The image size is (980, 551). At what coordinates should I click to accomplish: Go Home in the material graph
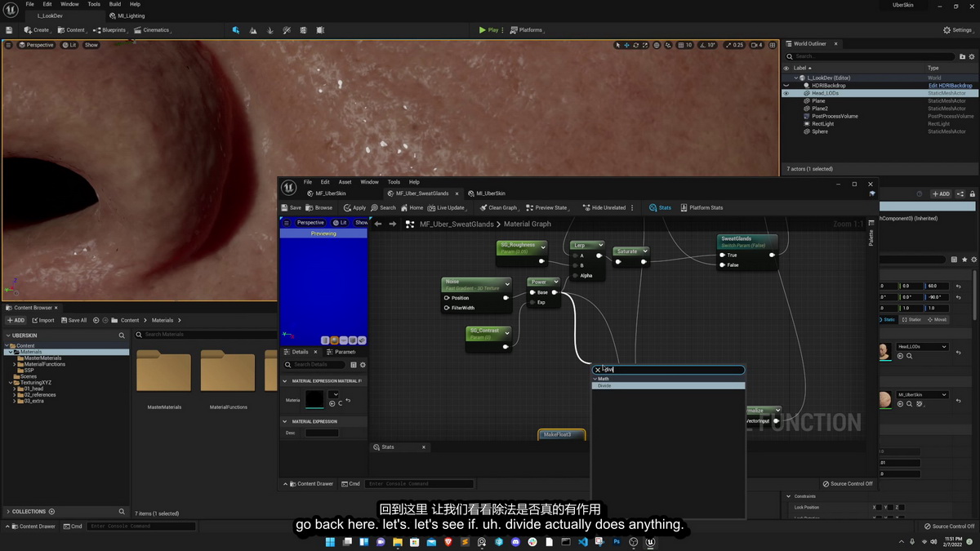[412, 207]
